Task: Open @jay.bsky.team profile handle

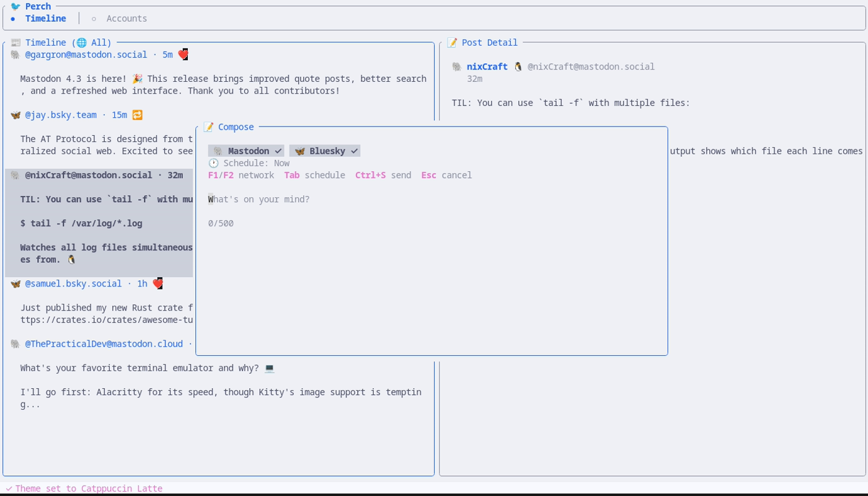Action: [x=61, y=115]
